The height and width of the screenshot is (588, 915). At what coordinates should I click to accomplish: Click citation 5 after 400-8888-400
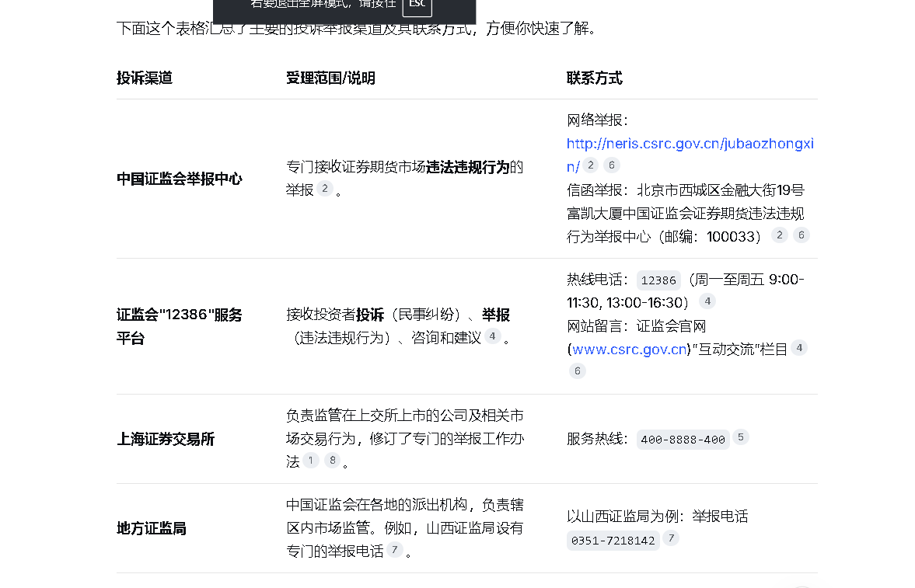(x=741, y=437)
